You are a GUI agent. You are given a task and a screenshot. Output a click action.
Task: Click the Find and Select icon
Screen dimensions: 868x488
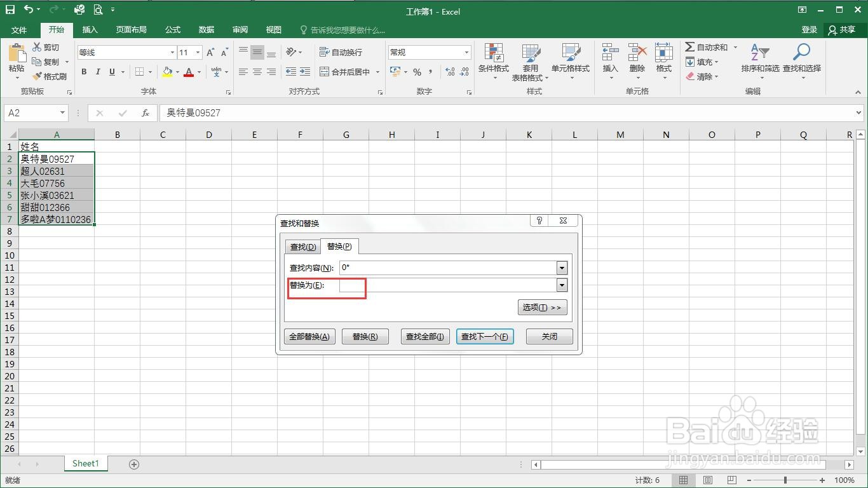click(801, 62)
